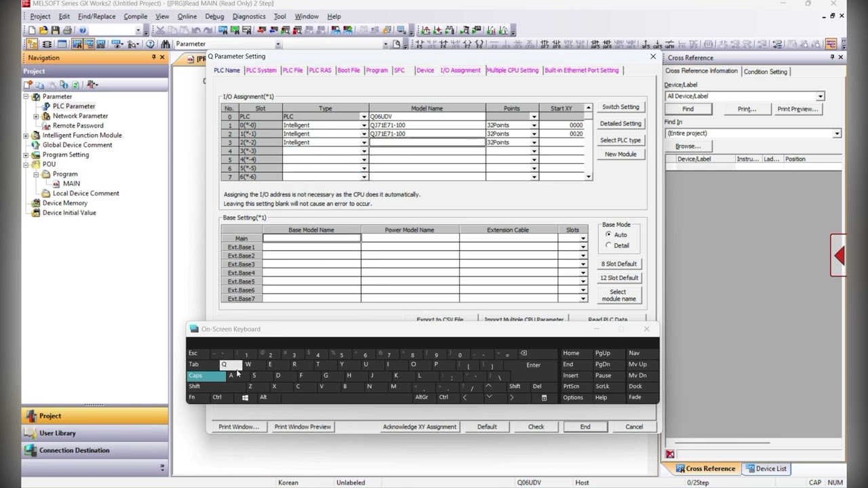868x488 pixels.
Task: Switch to Built-in Ethernet Port Setting tab
Action: 582,70
